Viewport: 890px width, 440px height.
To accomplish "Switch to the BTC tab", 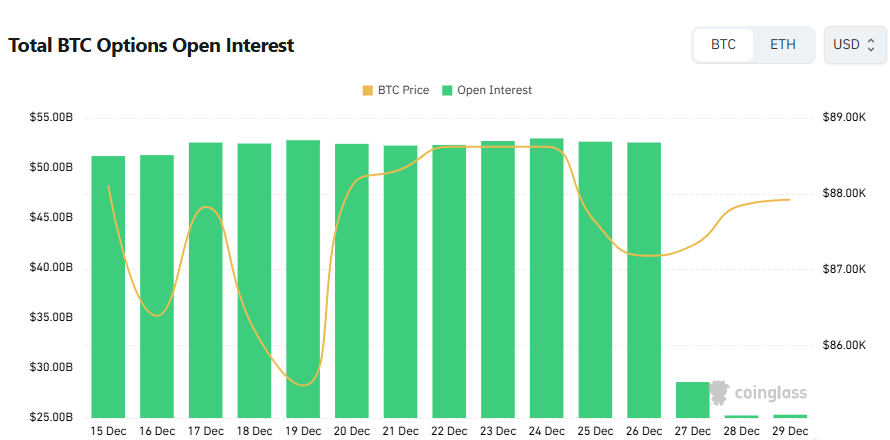I will [723, 45].
